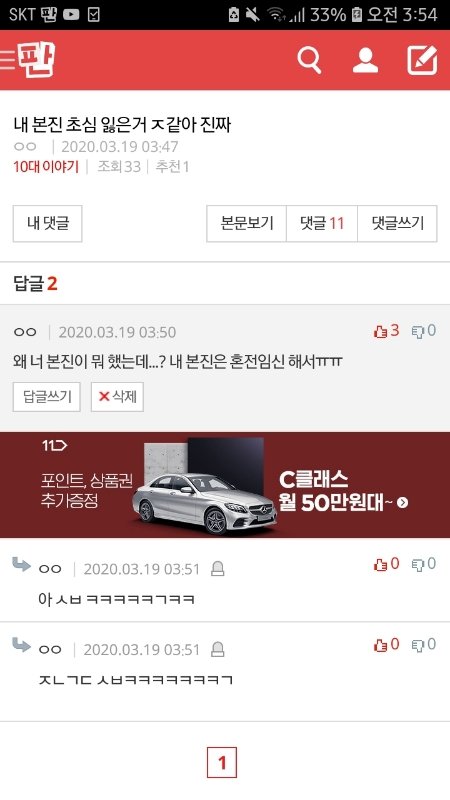Tap the C클래스 Mercedes ad banner
The width and height of the screenshot is (450, 800).
tap(225, 485)
